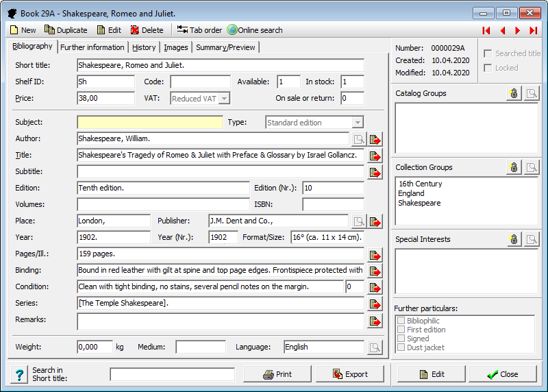Switch to the Bibliography tab
Screen dimensions: 548x392
click(32, 46)
